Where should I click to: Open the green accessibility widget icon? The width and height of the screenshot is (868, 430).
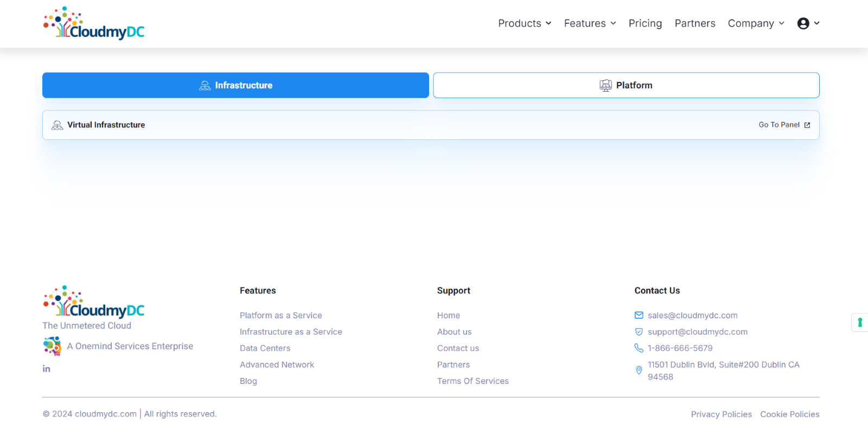click(x=860, y=323)
